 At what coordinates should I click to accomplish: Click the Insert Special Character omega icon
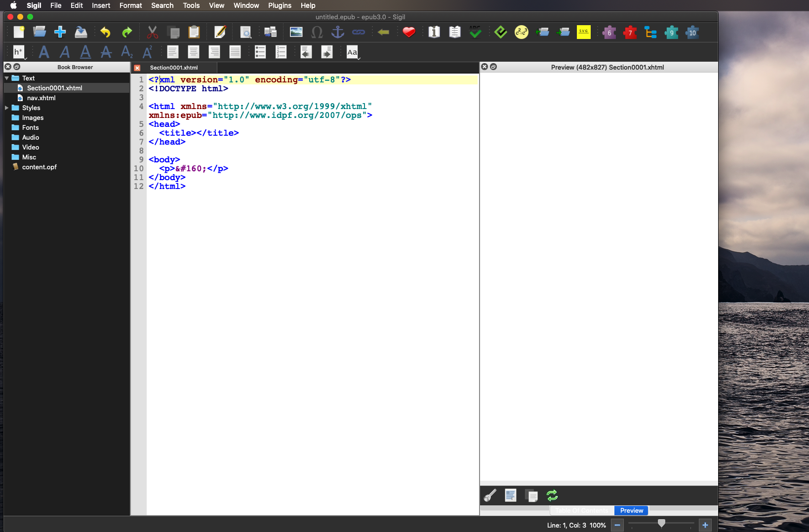pyautogui.click(x=317, y=33)
